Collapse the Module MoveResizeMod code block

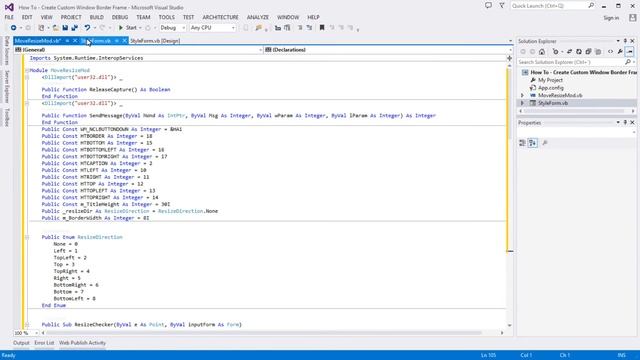click(x=27, y=70)
